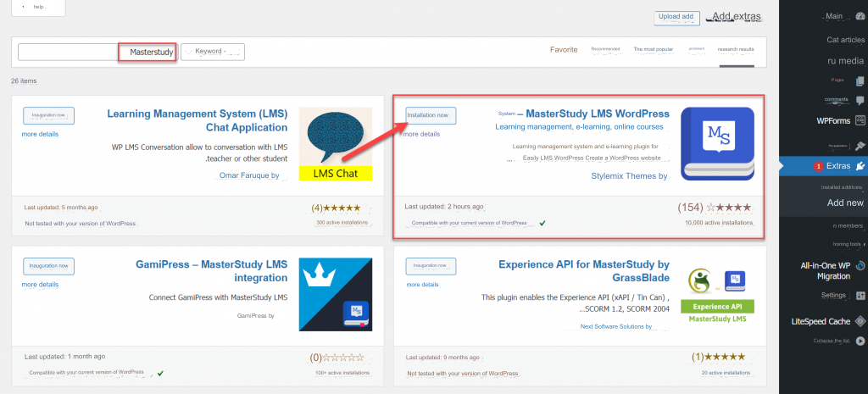The width and height of the screenshot is (868, 394).
Task: Click the MasterStudy LMS book logo
Action: click(x=717, y=143)
